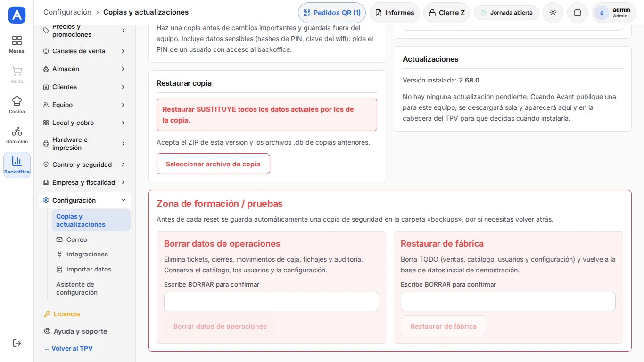Open the Informes button
Viewport: 644px width, 362px height.
click(395, 13)
